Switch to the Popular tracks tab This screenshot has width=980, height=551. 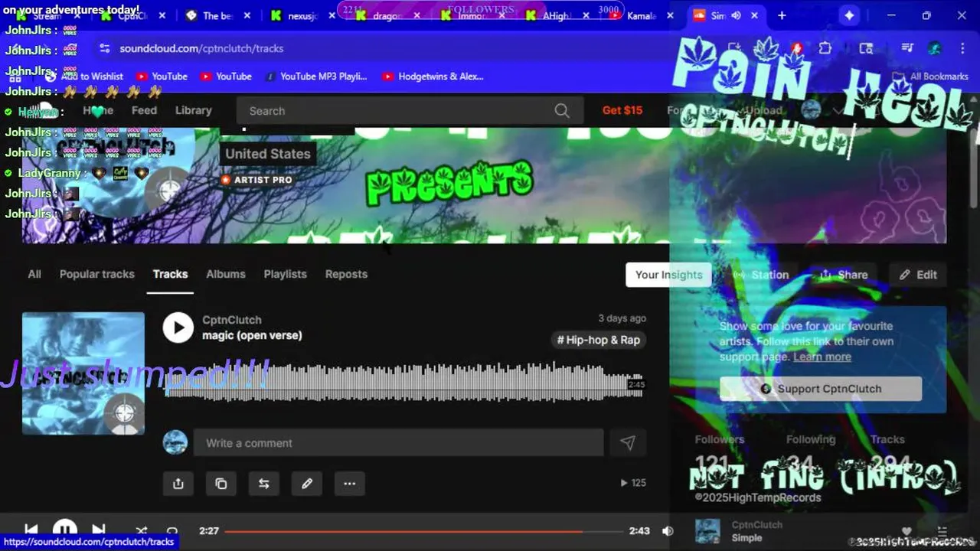(x=97, y=274)
